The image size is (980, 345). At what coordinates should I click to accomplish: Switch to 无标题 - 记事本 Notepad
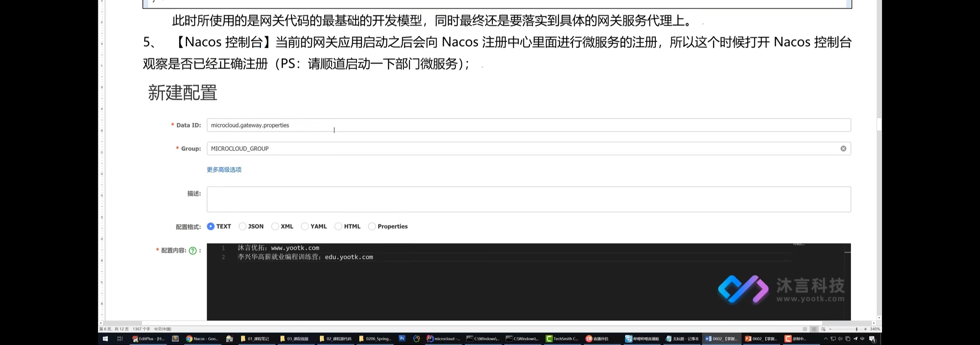(682, 339)
